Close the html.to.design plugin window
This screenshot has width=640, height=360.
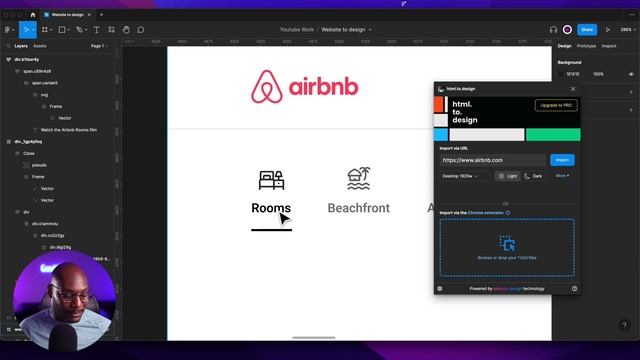tap(573, 89)
